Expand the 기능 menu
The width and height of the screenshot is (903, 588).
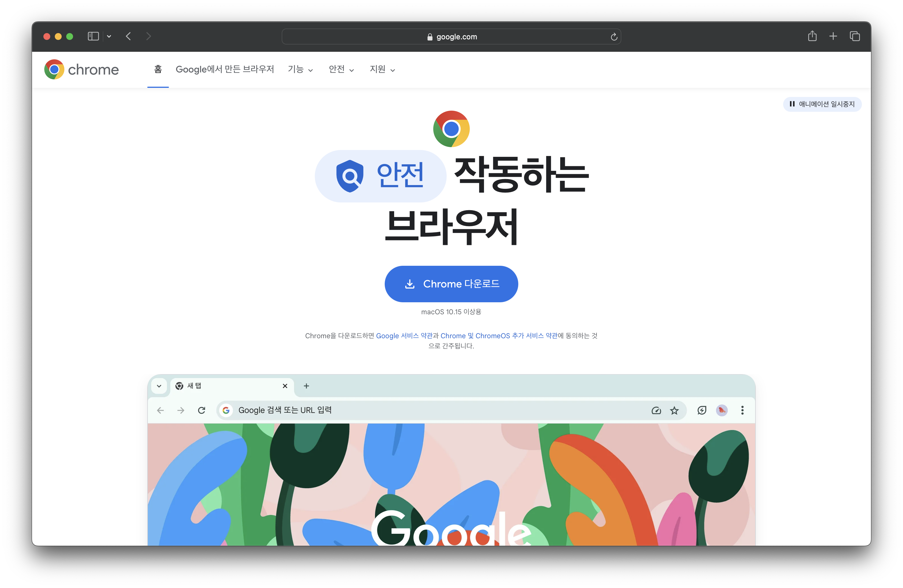point(300,69)
